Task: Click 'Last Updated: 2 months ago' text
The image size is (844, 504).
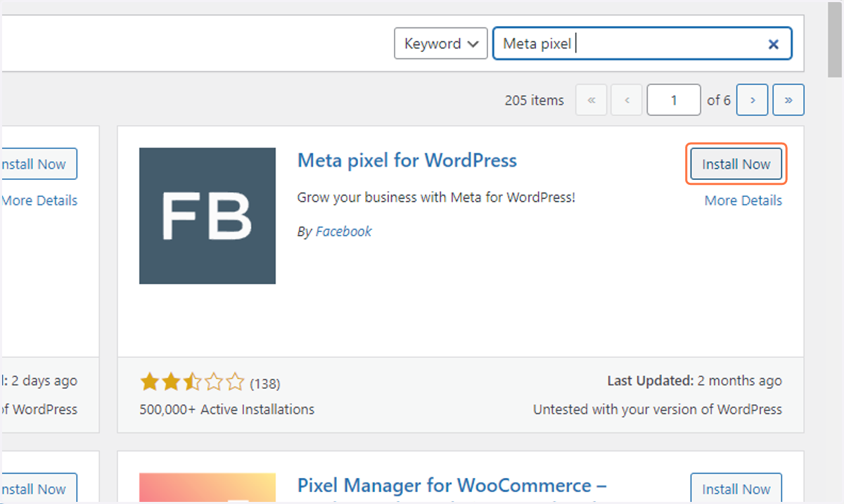Action: click(695, 381)
